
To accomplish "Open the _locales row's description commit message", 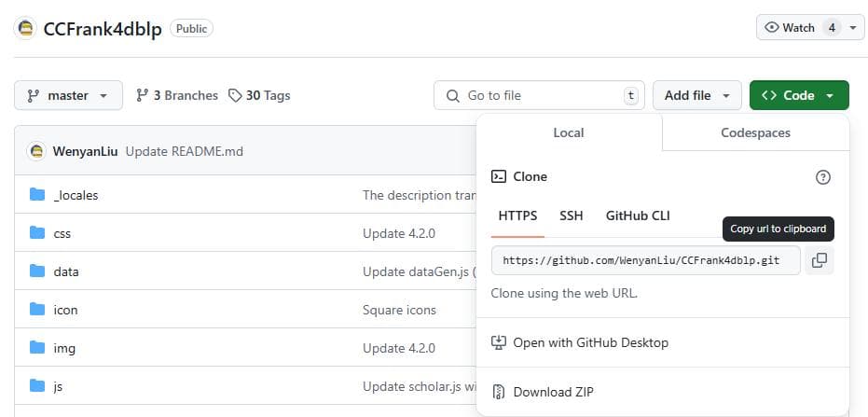I will point(419,196).
